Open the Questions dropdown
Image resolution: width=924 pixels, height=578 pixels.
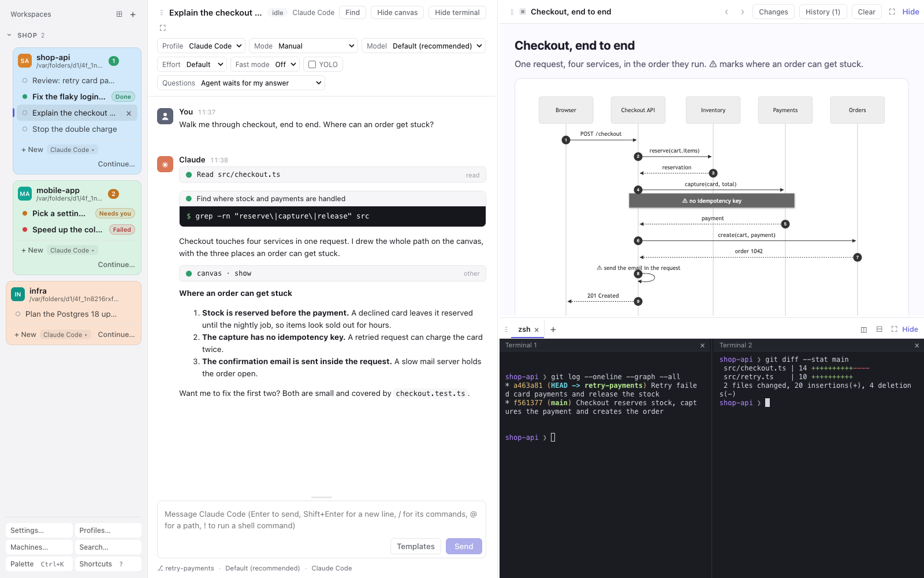(x=241, y=83)
